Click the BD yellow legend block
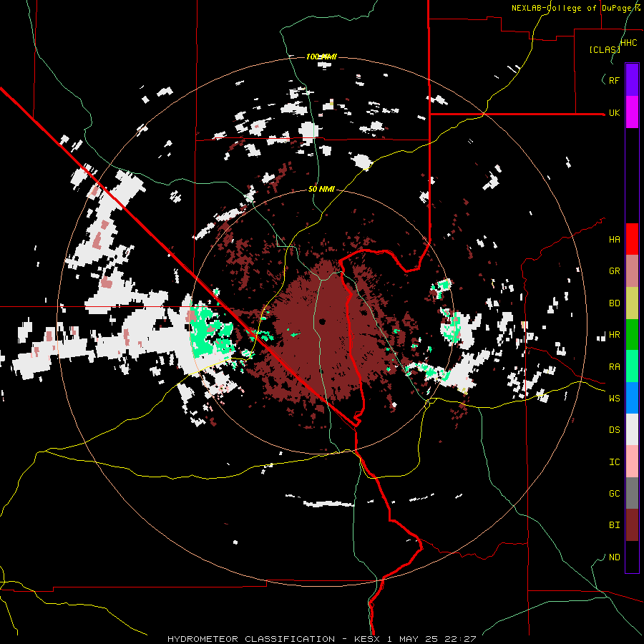Image resolution: width=644 pixels, height=644 pixels. [x=632, y=303]
